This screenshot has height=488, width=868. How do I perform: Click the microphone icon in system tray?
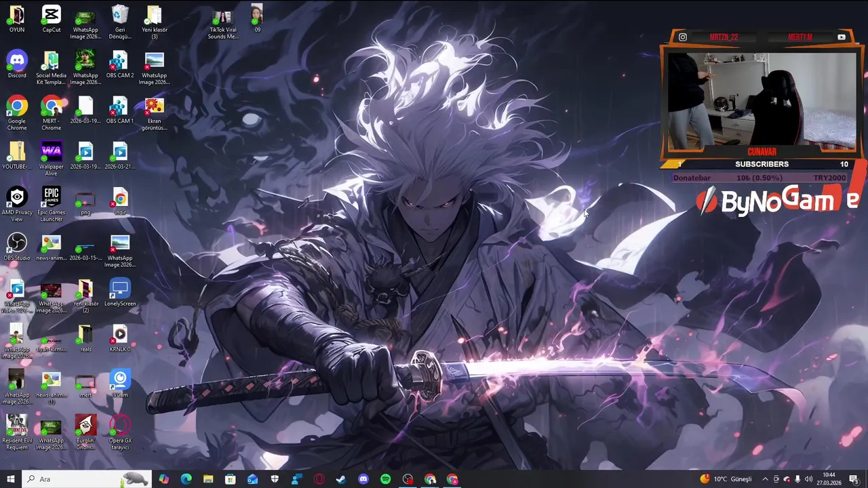click(797, 479)
